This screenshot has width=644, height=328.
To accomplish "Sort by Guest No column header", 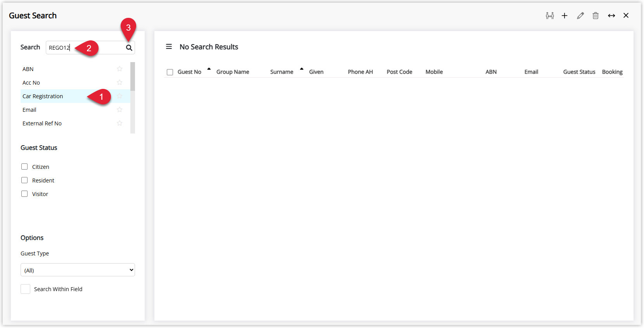I will point(189,72).
